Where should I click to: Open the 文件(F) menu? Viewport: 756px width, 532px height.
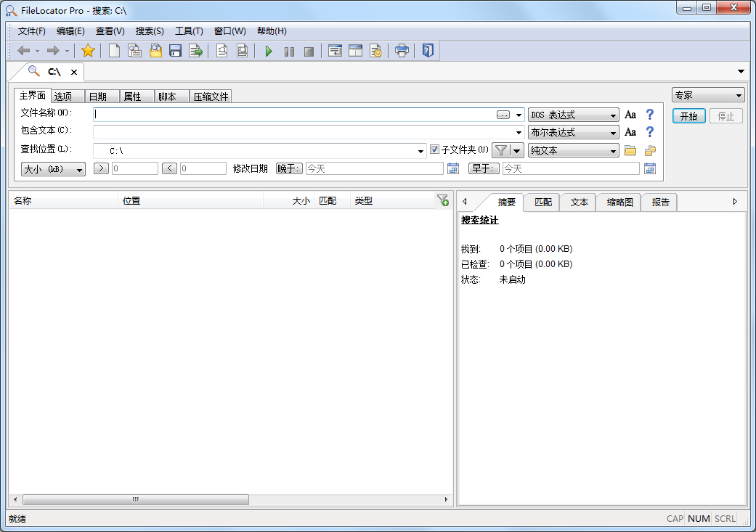(x=31, y=31)
